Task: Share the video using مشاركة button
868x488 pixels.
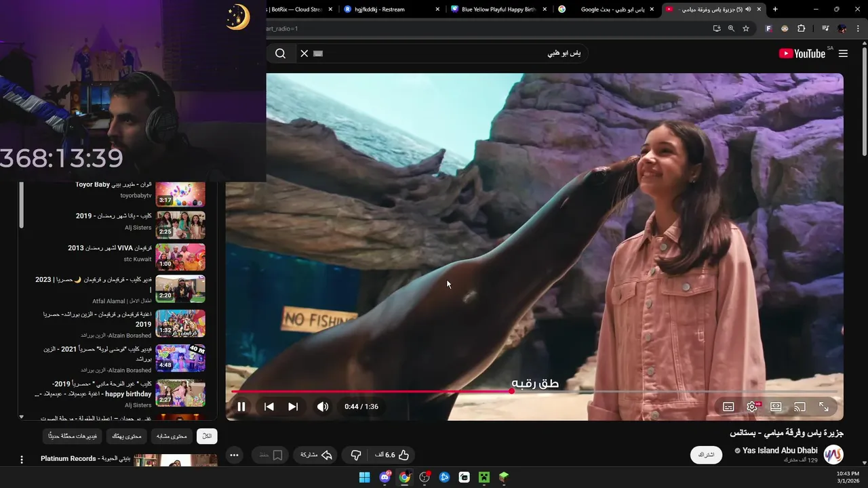Action: click(x=316, y=455)
